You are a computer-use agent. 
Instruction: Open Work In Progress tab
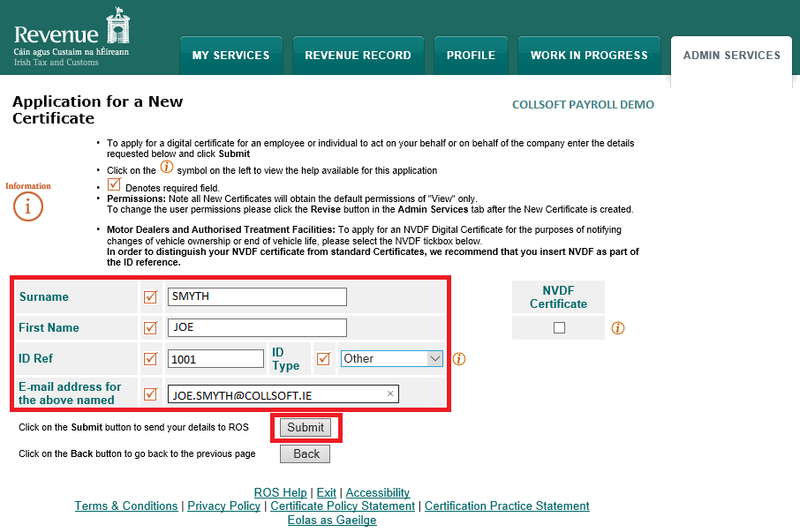[x=589, y=56]
